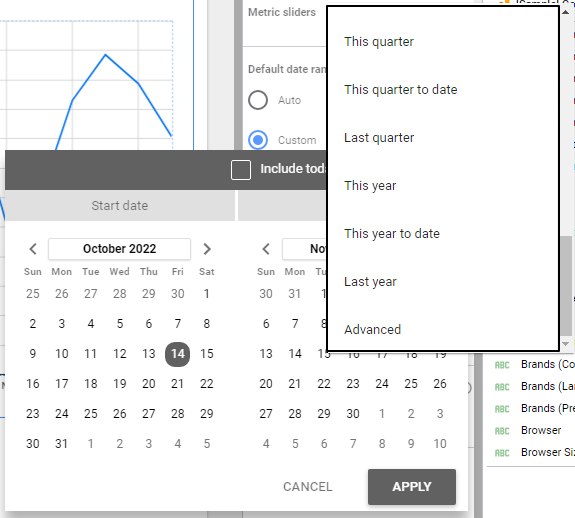
Task: Click scroll up arrow of date range list
Action: tap(565, 12)
